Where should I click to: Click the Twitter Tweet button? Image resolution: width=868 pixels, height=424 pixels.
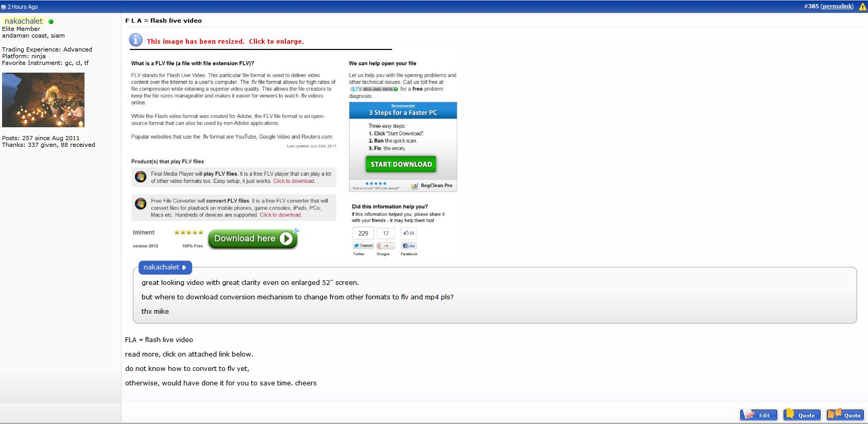363,246
